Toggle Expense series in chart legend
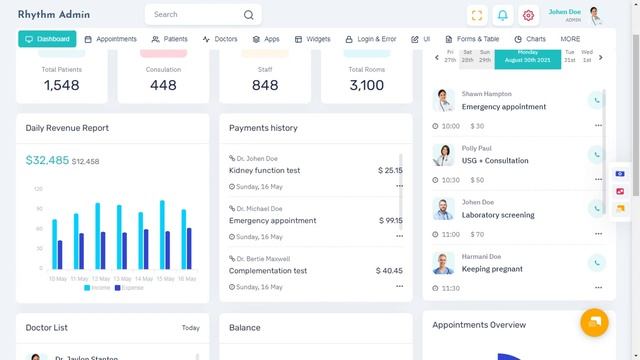Screen dimensions: 640x360 click(x=129, y=288)
